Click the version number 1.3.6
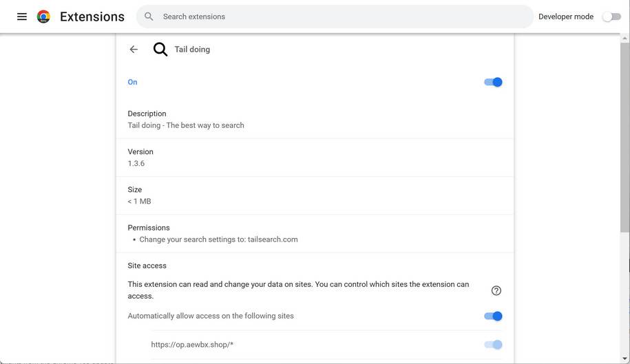Screen dimensions: 630x364 coord(136,164)
